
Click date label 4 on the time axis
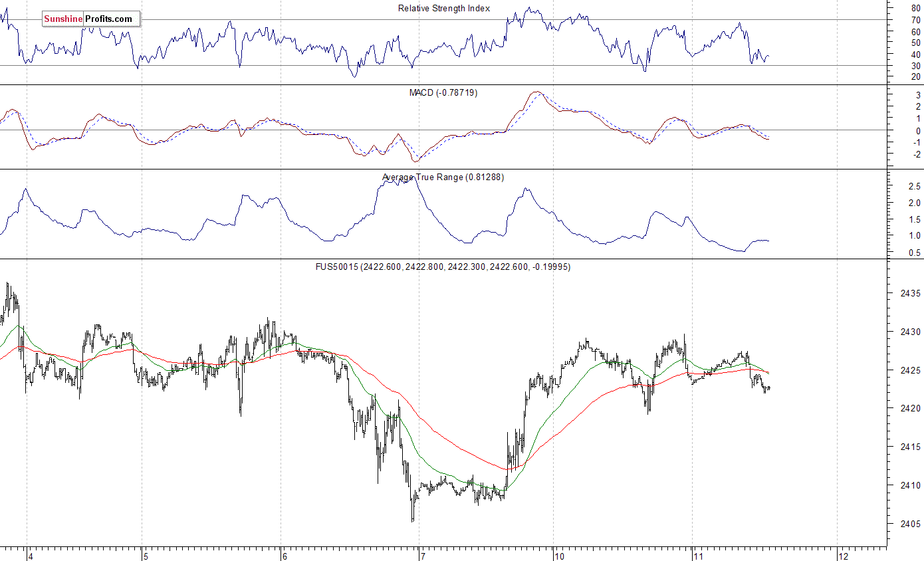coord(32,556)
